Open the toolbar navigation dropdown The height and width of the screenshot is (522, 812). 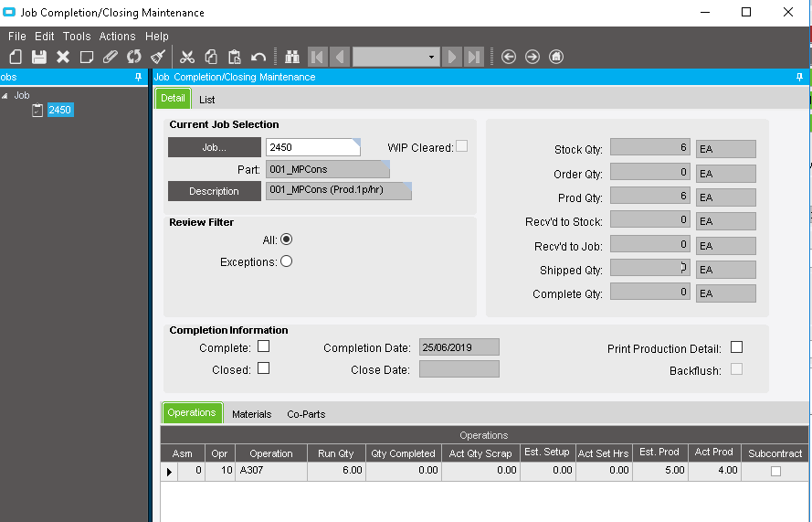(432, 57)
